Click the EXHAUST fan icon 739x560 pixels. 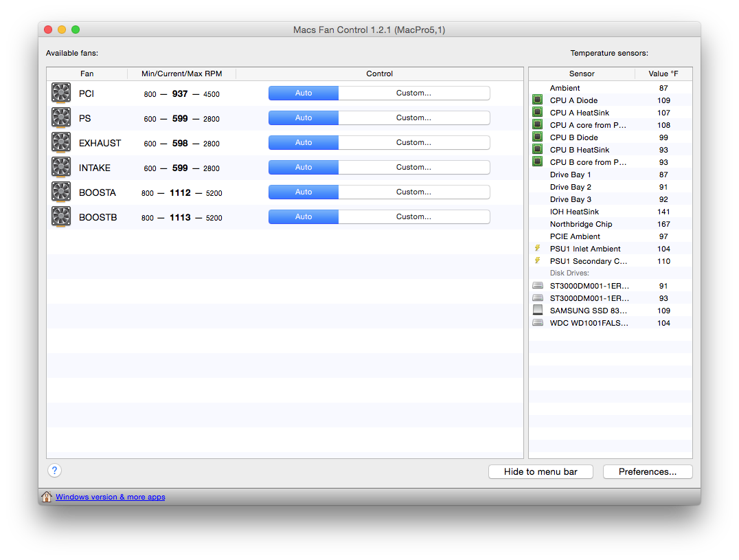click(x=61, y=142)
